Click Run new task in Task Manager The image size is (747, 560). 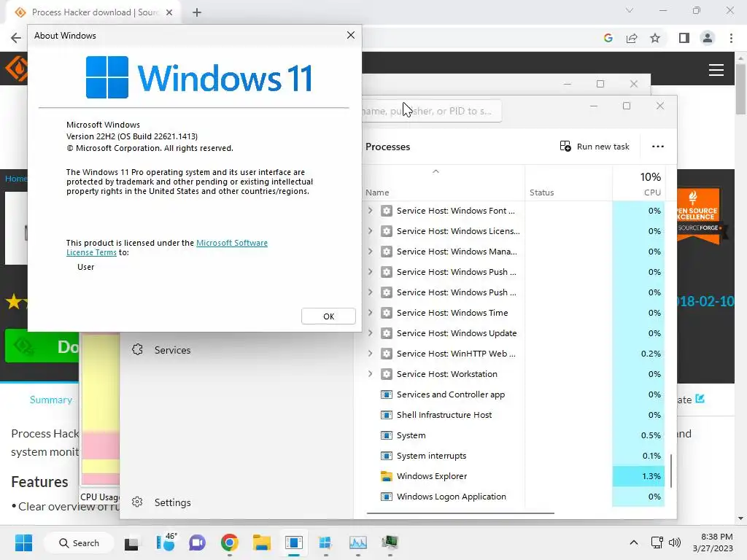coord(595,146)
